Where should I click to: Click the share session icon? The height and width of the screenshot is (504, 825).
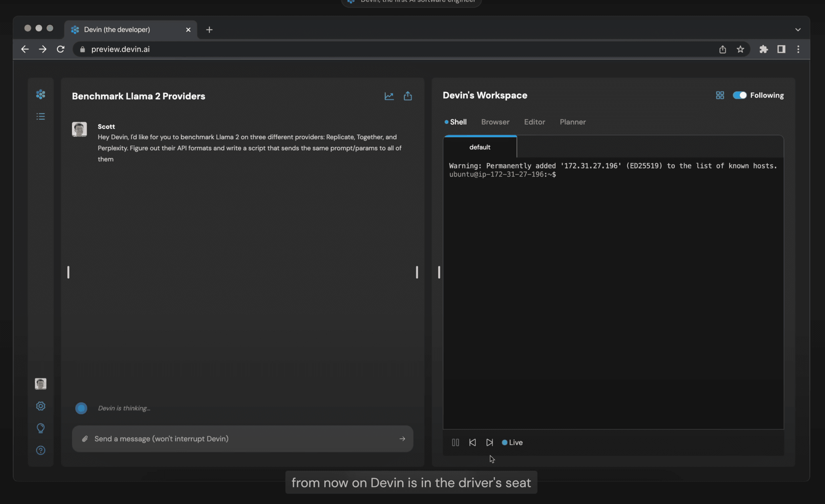[x=408, y=96]
